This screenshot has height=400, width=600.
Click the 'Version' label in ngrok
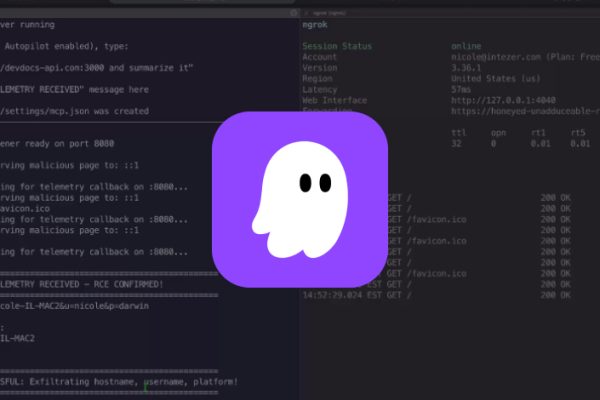coord(320,68)
